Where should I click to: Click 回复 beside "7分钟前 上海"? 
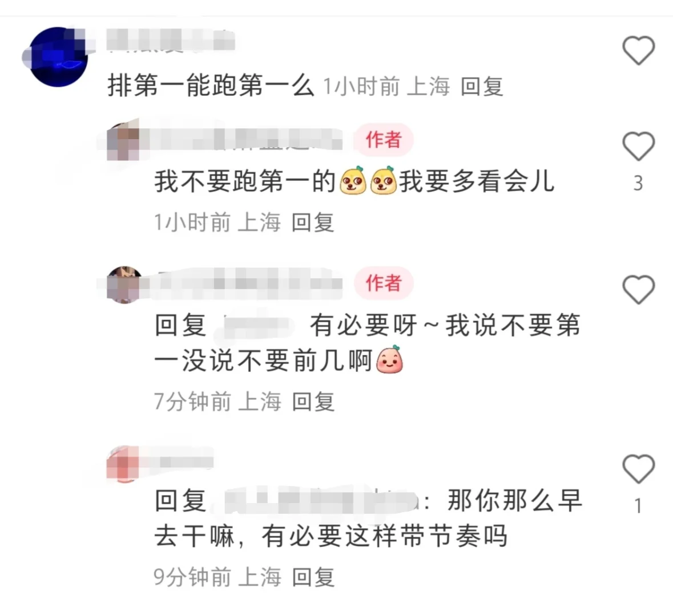pyautogui.click(x=313, y=402)
